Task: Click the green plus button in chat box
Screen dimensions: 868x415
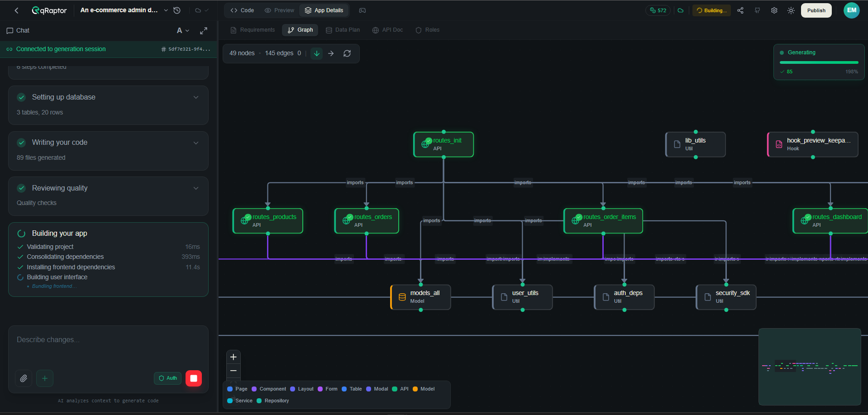Action: pyautogui.click(x=45, y=378)
